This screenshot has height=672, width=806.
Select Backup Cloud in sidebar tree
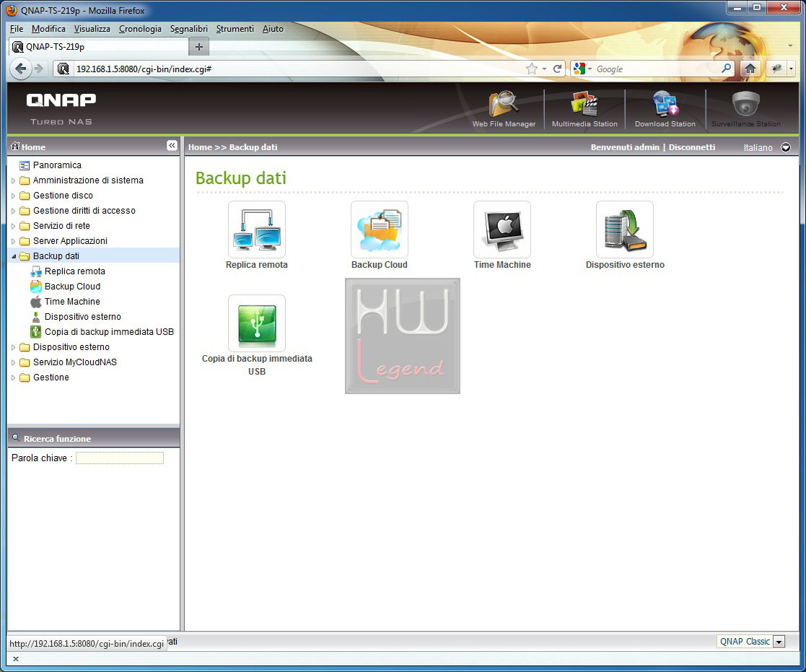tap(72, 287)
